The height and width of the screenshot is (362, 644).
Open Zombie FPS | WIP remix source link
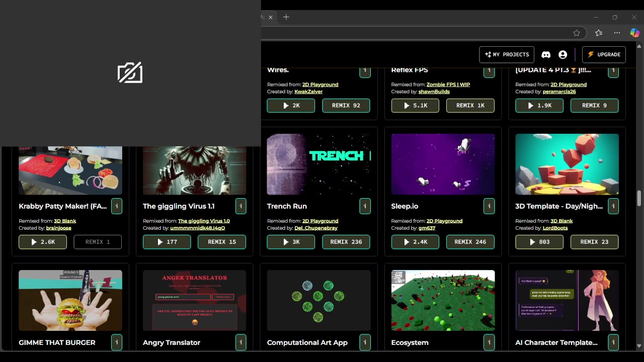(448, 84)
